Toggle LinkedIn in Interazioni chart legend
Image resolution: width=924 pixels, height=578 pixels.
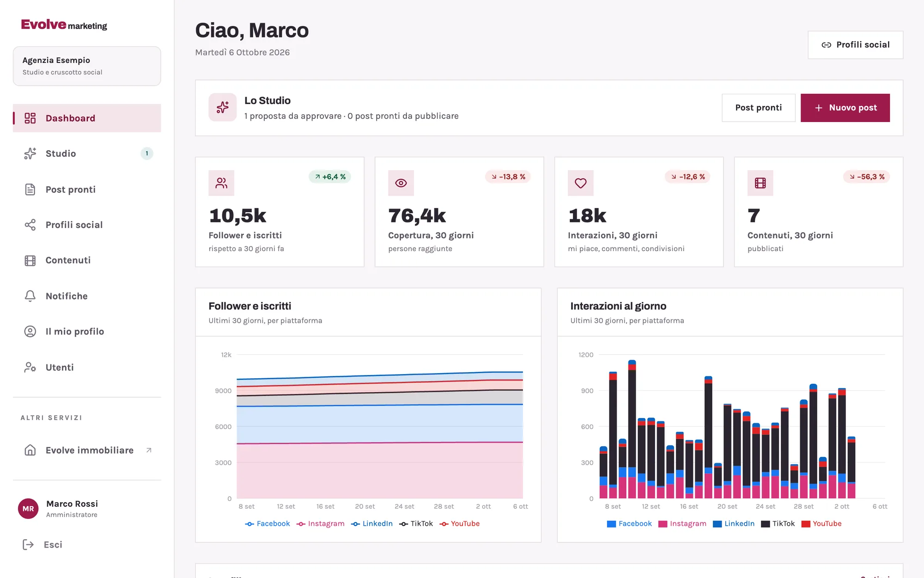[x=734, y=523]
